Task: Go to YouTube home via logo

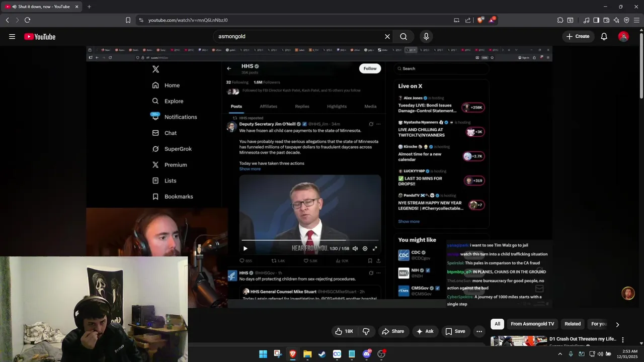Action: [x=40, y=36]
